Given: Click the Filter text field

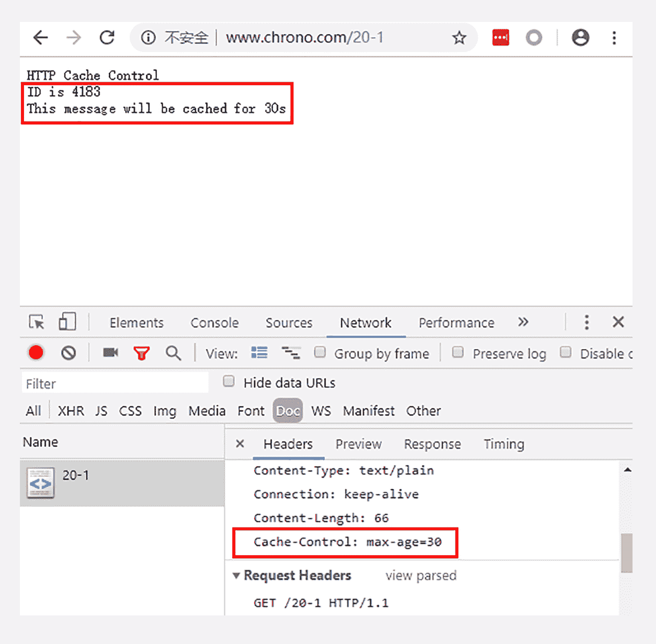Looking at the screenshot, I should [x=115, y=383].
